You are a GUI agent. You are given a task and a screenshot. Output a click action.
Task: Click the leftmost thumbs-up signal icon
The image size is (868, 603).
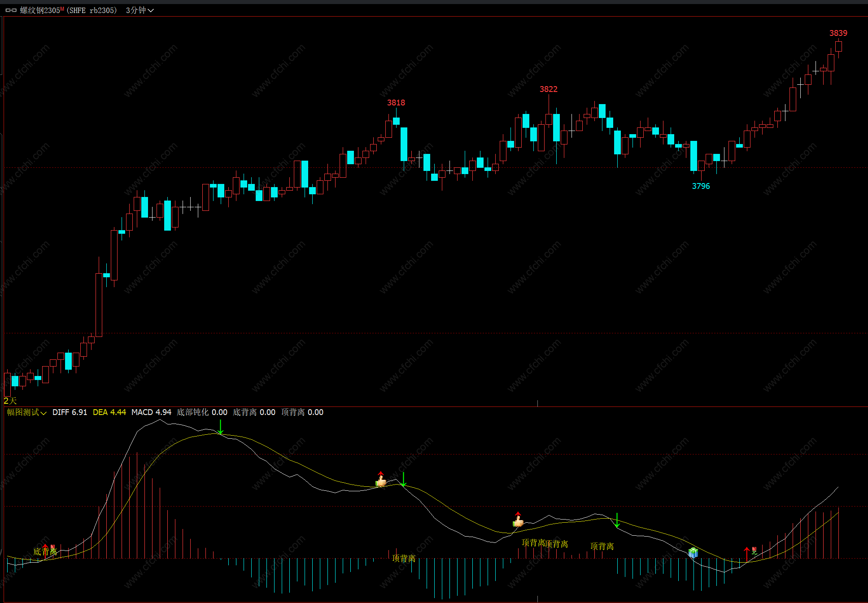tap(381, 481)
